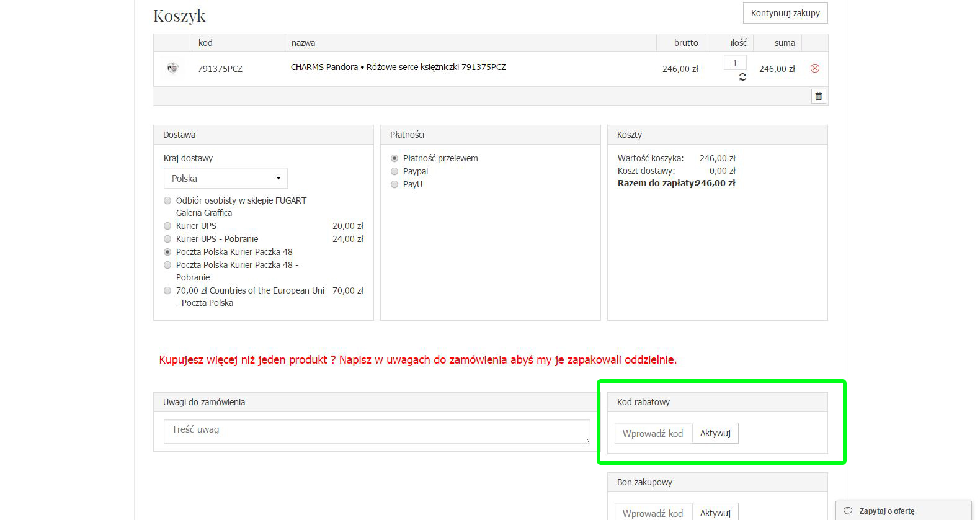
Task: Click the Dostawa panel header
Action: [x=264, y=135]
